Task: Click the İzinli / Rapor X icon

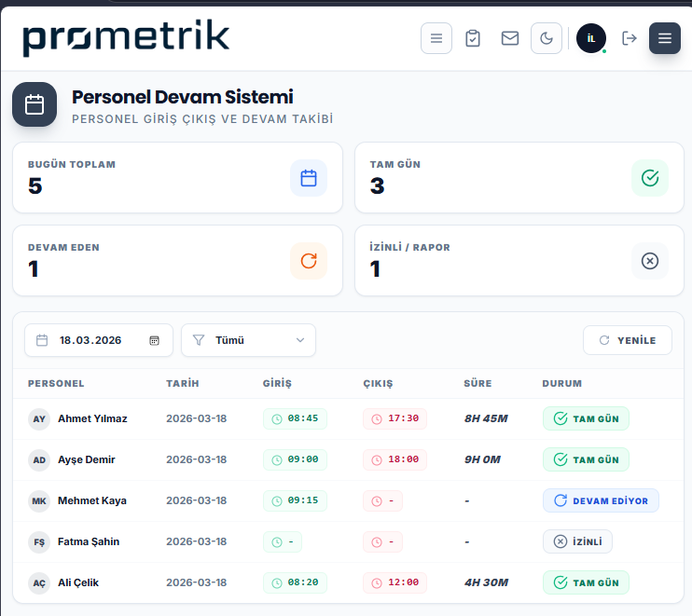Action: click(x=650, y=261)
